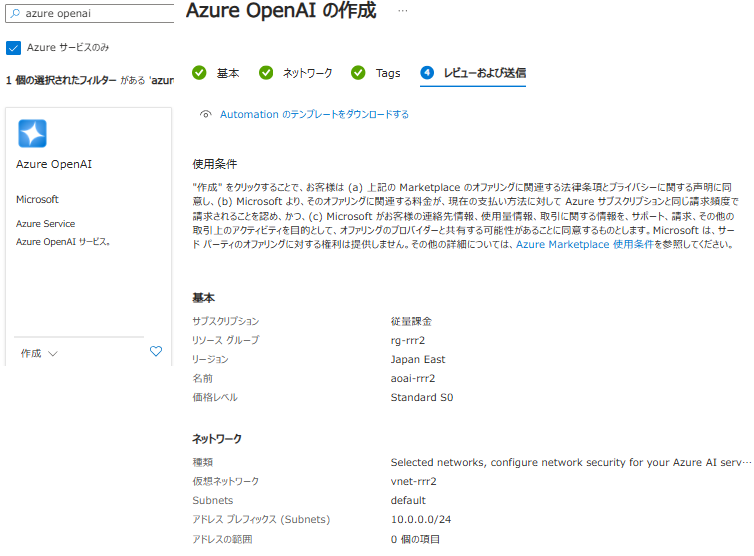
Task: Click the eye icon beside Automation template link
Action: coord(206,114)
